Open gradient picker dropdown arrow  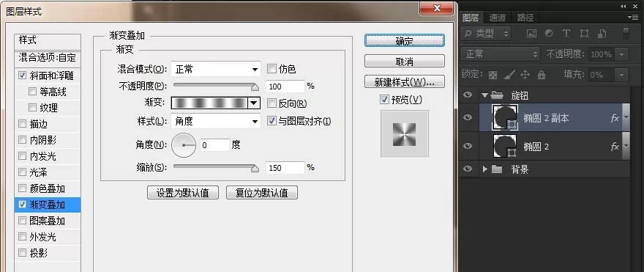coord(255,103)
